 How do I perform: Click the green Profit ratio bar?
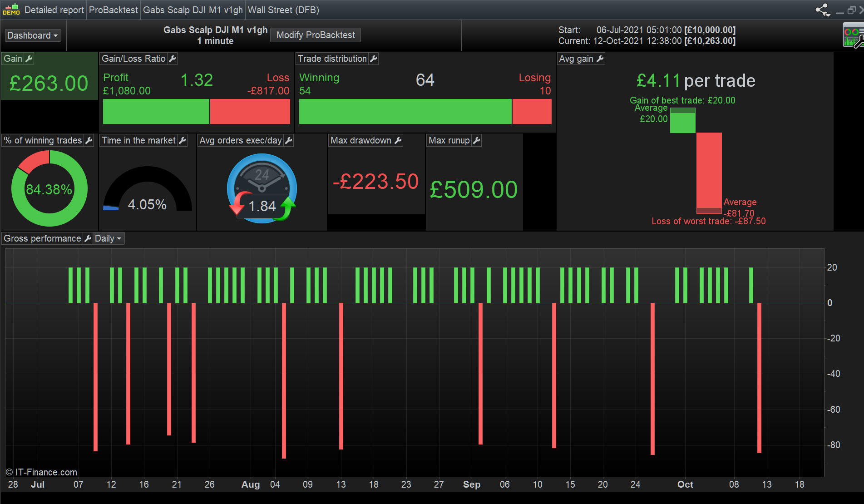click(156, 111)
